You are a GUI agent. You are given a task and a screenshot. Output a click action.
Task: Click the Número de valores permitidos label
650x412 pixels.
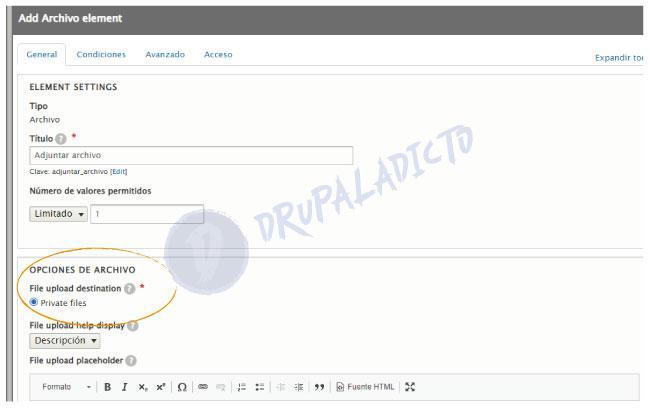tap(90, 191)
